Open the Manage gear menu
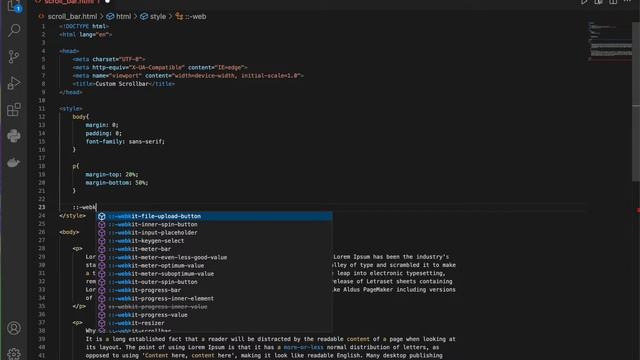Image resolution: width=640 pixels, height=360 pixels. (x=14, y=353)
